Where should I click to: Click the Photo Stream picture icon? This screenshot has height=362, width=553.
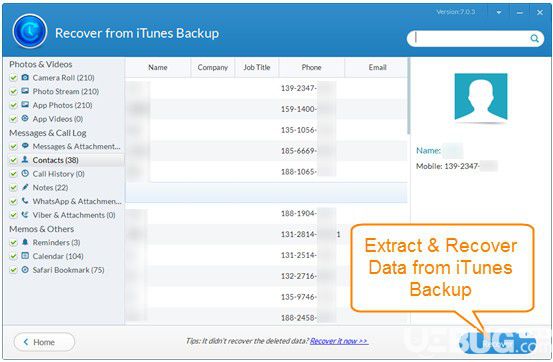(x=25, y=91)
